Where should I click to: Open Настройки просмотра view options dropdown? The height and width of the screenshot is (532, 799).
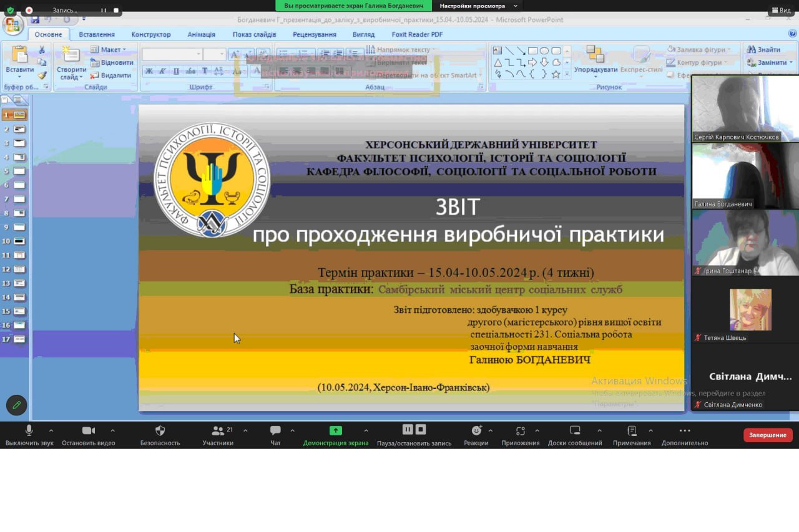[478, 6]
